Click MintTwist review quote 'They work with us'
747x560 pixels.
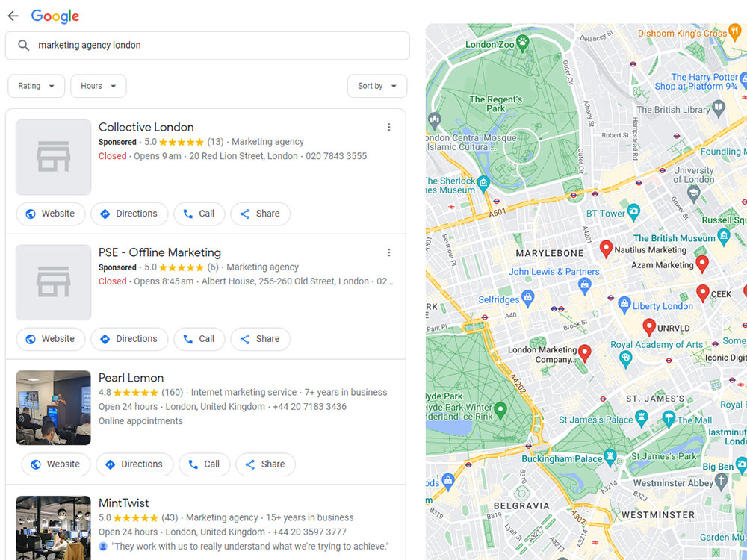coord(249,547)
